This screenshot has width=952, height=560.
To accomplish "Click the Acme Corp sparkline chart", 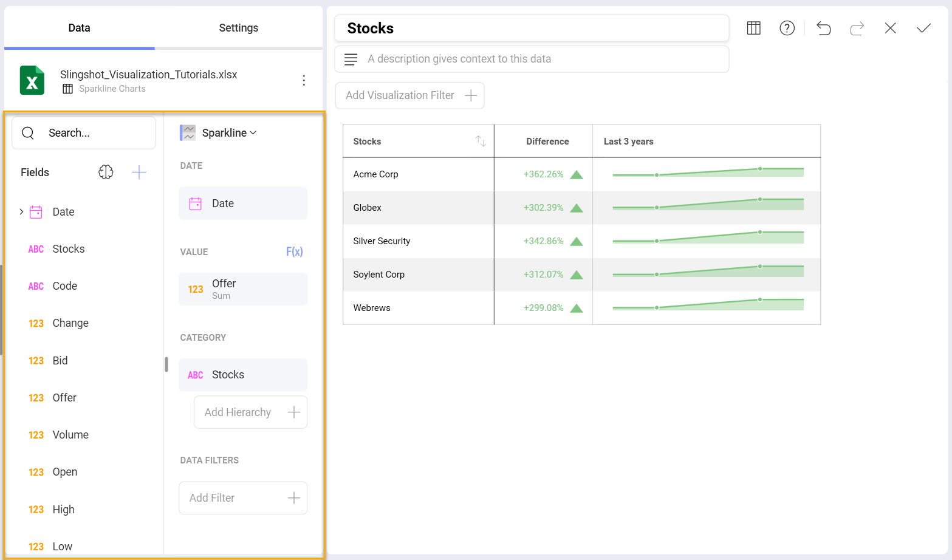I will click(x=708, y=172).
